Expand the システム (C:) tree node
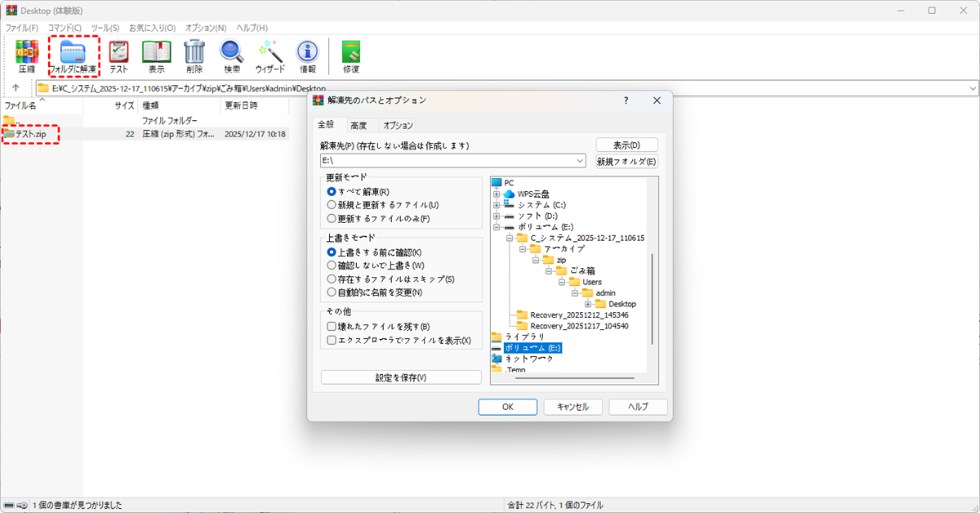The width and height of the screenshot is (980, 513). 497,205
